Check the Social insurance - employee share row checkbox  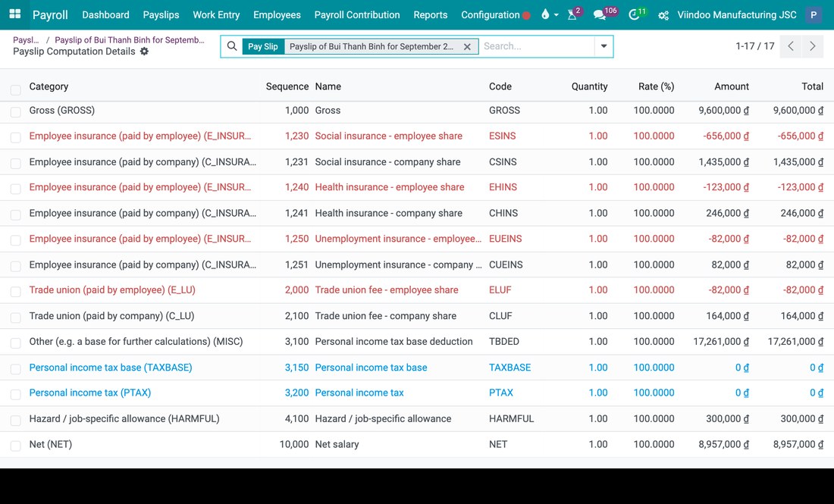pyautogui.click(x=15, y=138)
